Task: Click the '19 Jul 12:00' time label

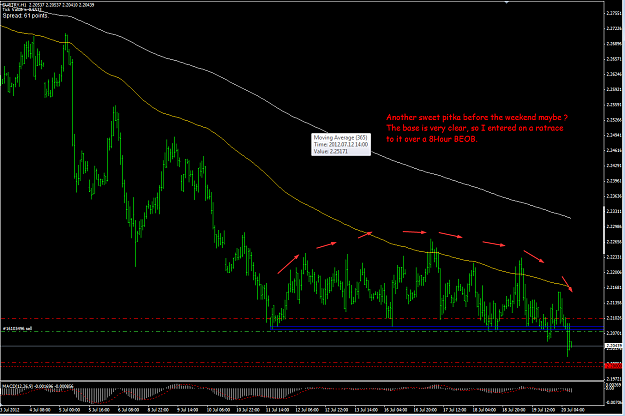Action: coord(543,410)
